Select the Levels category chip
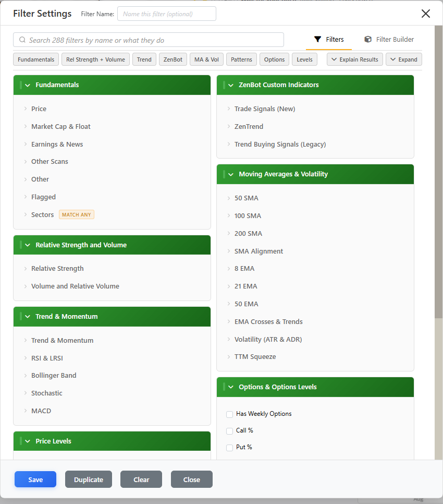The width and height of the screenshot is (443, 504). pyautogui.click(x=304, y=59)
